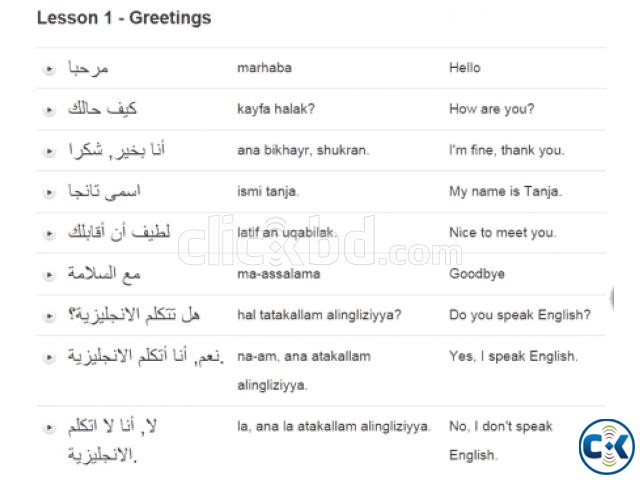Image resolution: width=640 pixels, height=480 pixels.
Task: Click the English translation 'Hello'
Action: pyautogui.click(x=465, y=68)
